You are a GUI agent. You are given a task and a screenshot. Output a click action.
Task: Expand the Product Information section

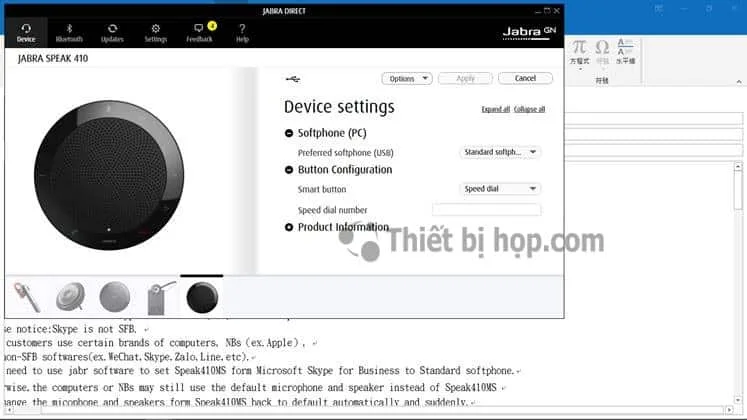(289, 228)
